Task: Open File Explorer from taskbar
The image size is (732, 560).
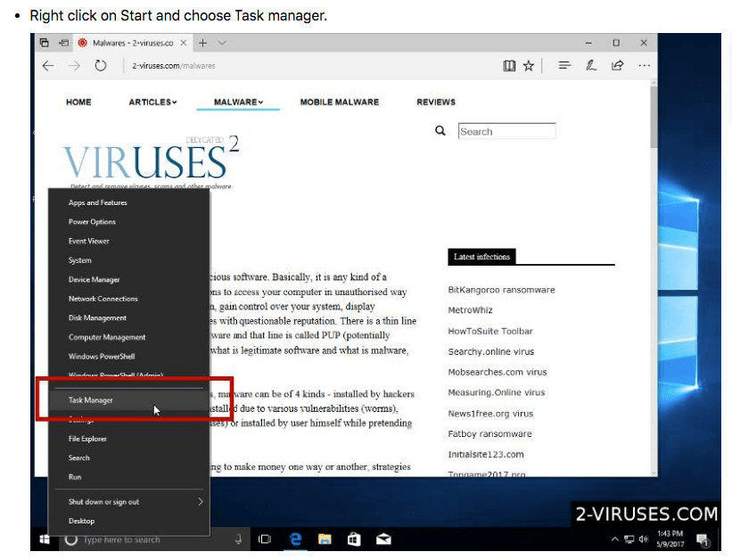Action: pos(325,539)
